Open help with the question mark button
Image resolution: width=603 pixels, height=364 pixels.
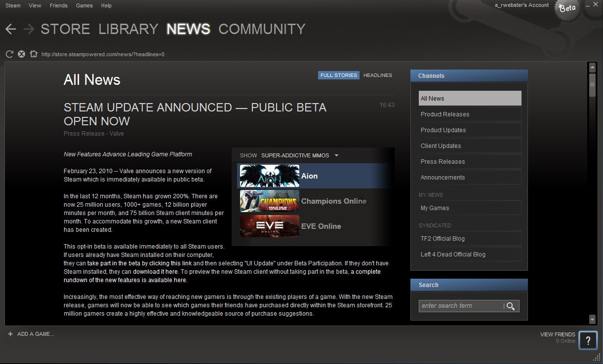588,340
